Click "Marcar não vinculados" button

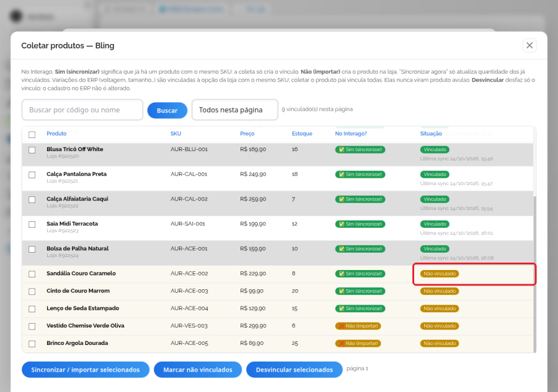point(198,370)
